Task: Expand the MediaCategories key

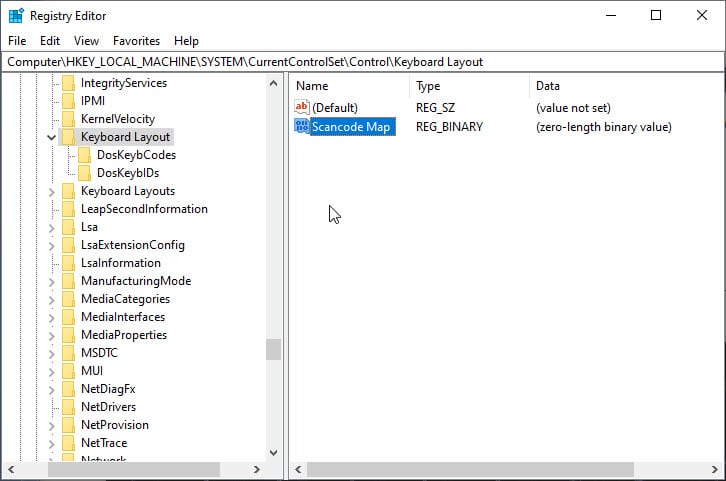Action: (x=51, y=300)
